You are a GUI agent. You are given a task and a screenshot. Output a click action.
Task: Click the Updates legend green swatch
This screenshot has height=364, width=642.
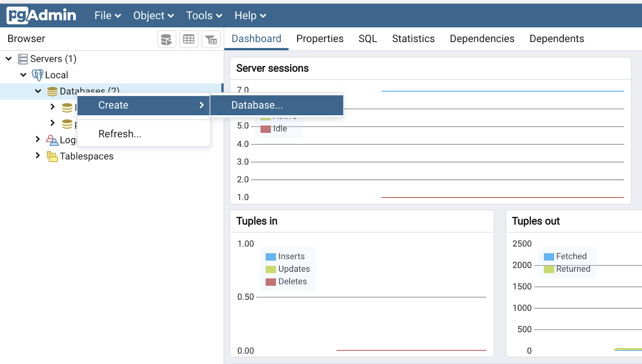point(271,269)
